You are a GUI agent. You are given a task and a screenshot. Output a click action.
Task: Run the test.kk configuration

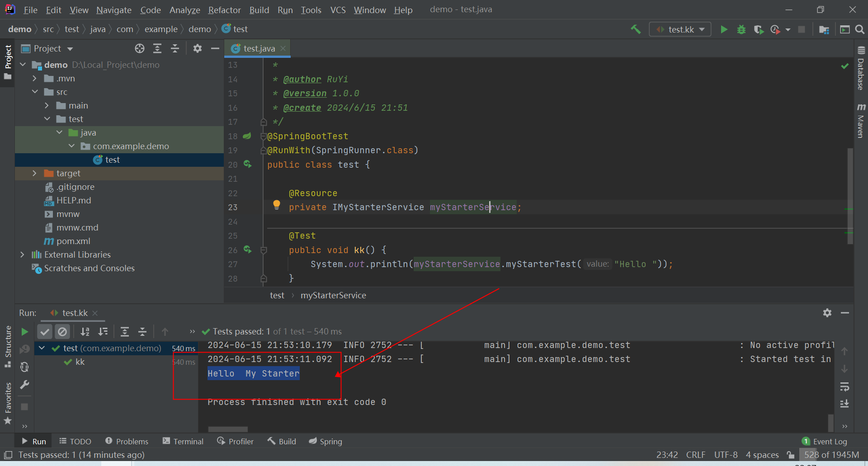(x=724, y=29)
